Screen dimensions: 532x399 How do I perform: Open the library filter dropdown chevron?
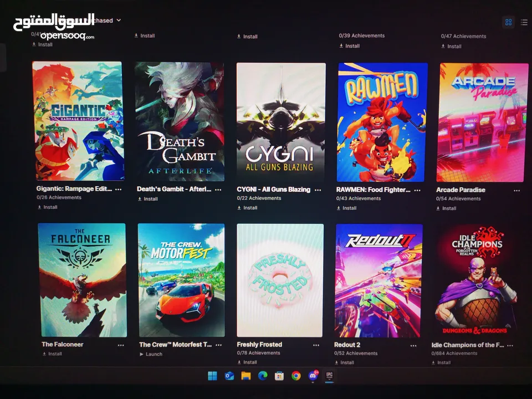119,21
